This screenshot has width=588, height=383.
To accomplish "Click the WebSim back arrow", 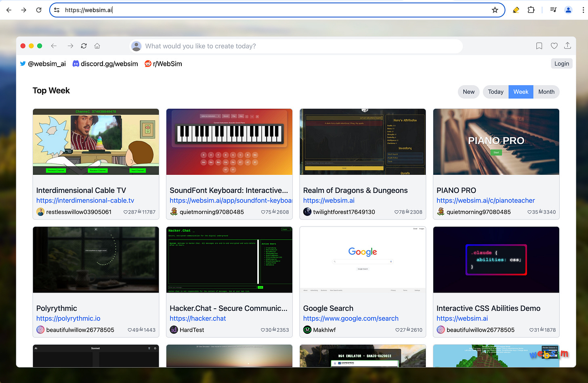I will [x=54, y=46].
